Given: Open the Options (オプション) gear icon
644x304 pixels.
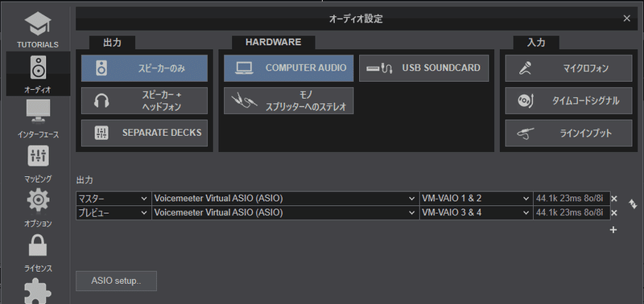Looking at the screenshot, I should pyautogui.click(x=38, y=200).
